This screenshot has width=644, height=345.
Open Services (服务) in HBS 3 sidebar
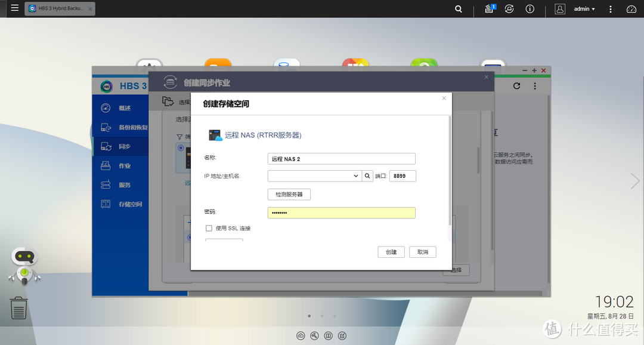click(120, 185)
